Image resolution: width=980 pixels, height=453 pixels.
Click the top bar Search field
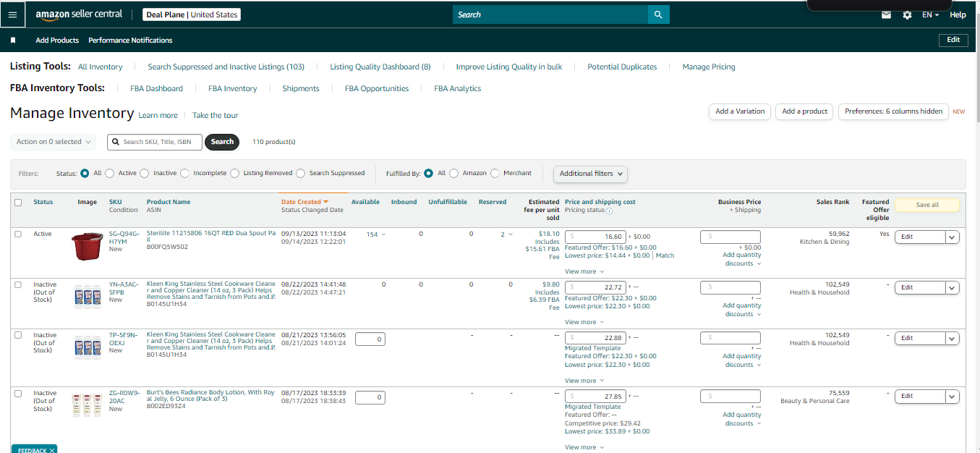coord(550,14)
